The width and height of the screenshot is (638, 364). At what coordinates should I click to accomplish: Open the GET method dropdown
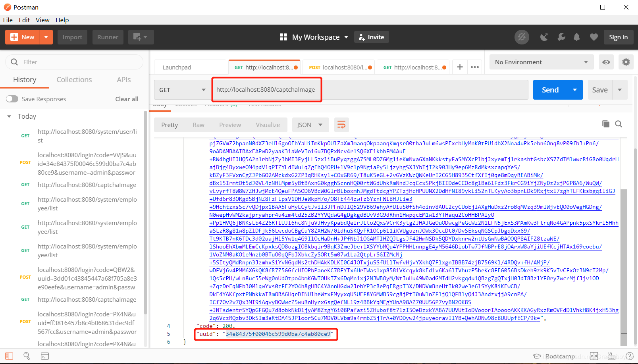(182, 90)
